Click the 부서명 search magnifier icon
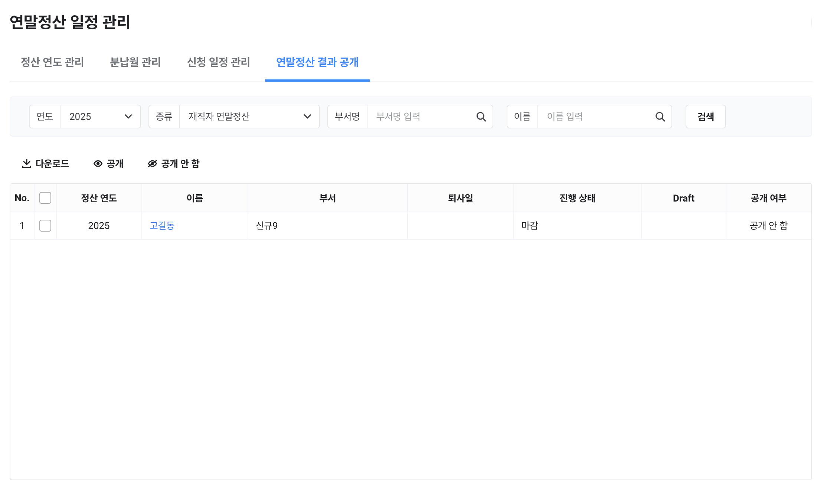Image resolution: width=827 pixels, height=504 pixels. tap(481, 117)
